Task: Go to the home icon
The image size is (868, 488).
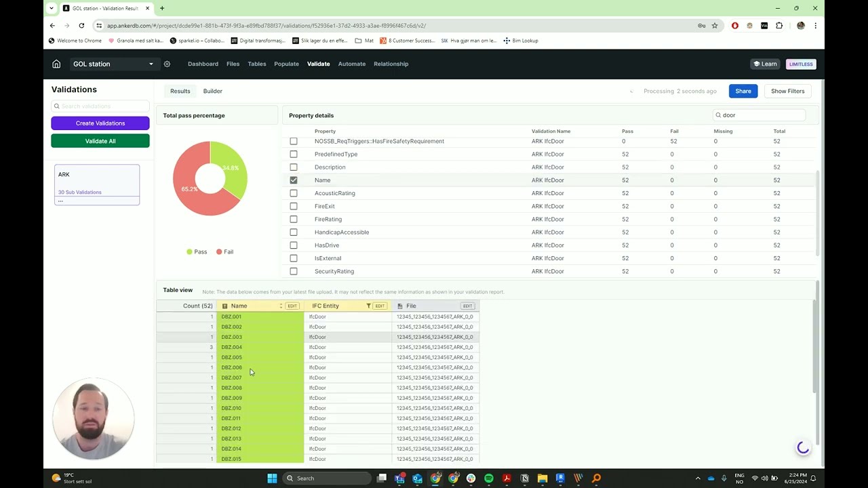Action: coord(56,64)
